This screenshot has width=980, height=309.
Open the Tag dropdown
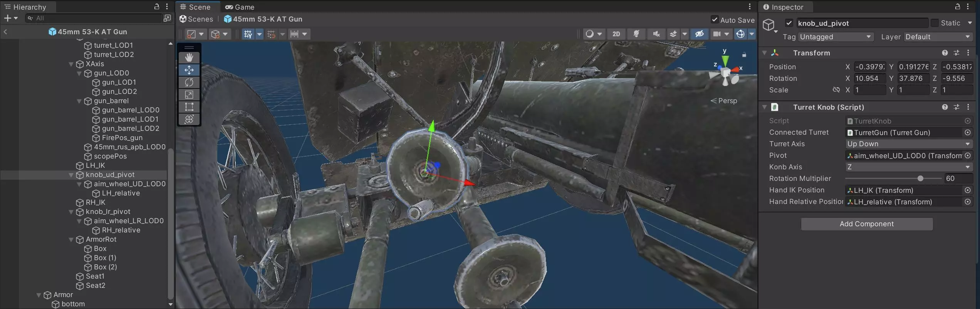(835, 37)
